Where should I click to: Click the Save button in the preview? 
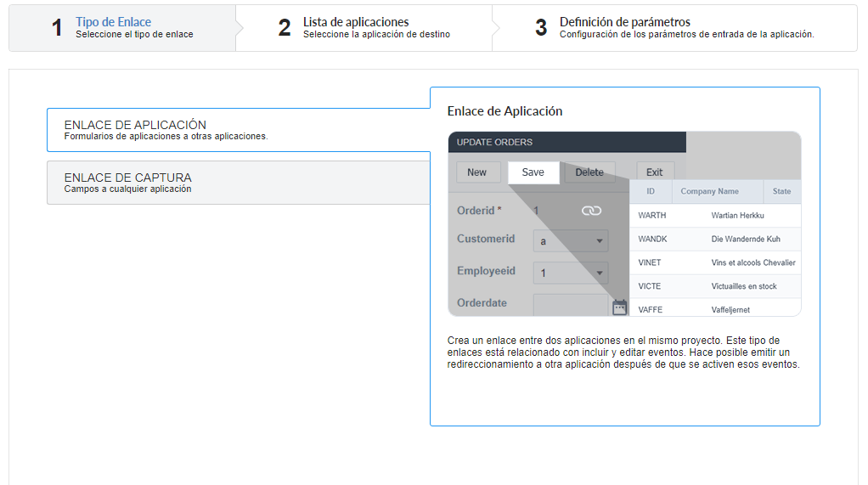pyautogui.click(x=533, y=172)
